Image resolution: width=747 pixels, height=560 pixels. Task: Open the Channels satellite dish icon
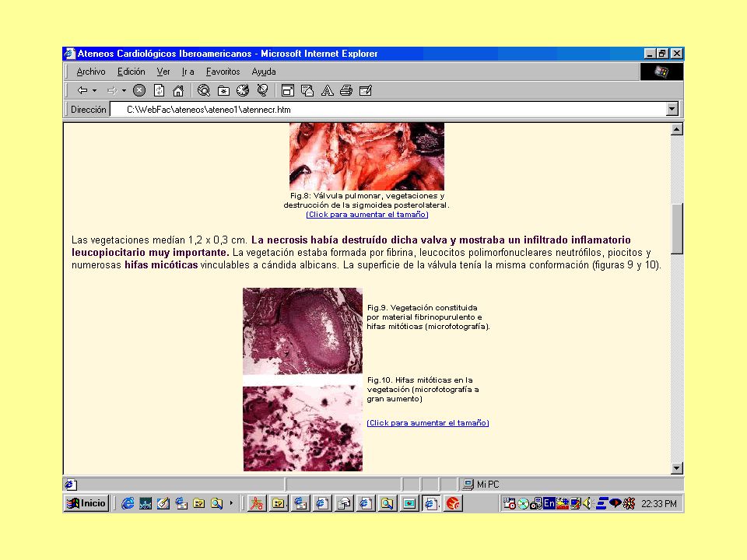point(262,90)
